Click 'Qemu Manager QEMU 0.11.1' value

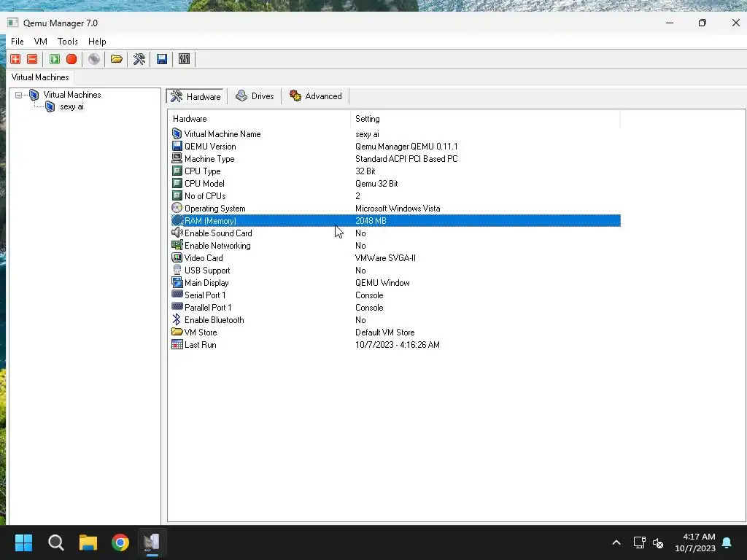pyautogui.click(x=406, y=147)
